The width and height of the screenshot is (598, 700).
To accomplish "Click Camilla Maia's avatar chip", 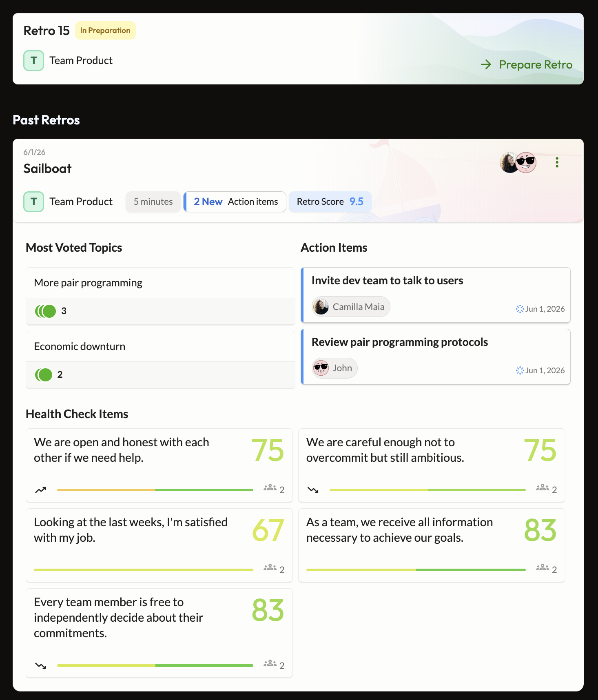I will point(351,306).
